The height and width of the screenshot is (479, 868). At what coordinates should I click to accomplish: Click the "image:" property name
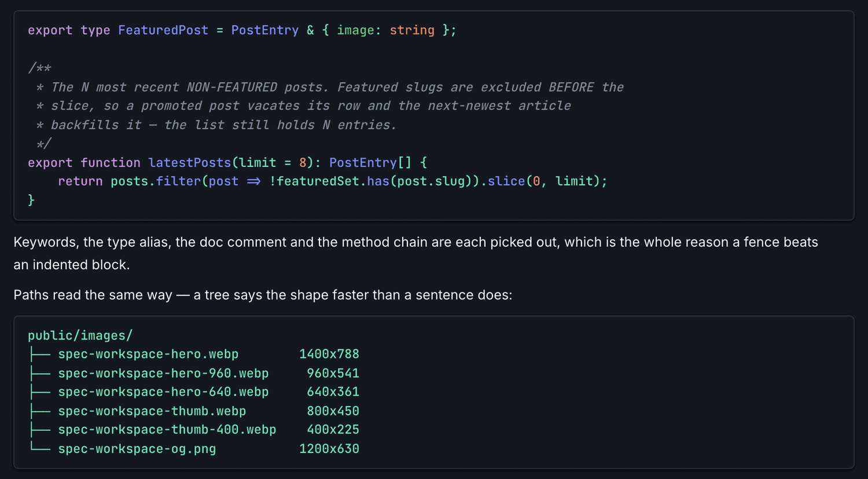coord(359,30)
